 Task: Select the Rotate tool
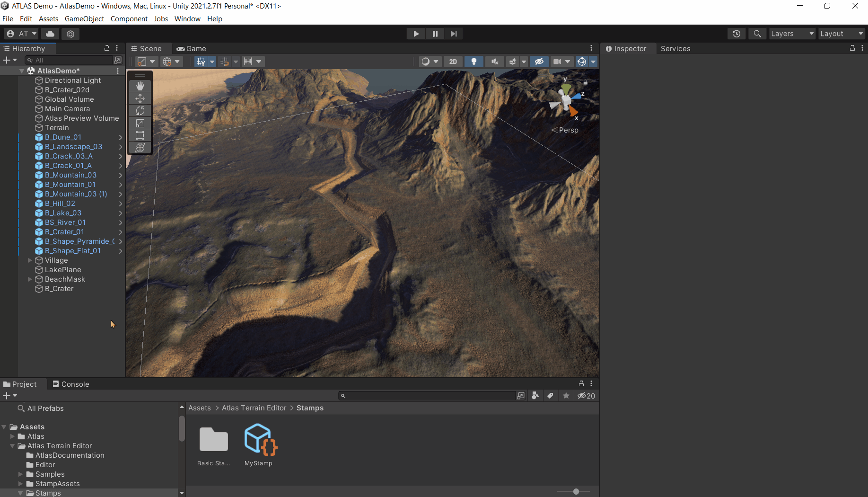pyautogui.click(x=140, y=110)
